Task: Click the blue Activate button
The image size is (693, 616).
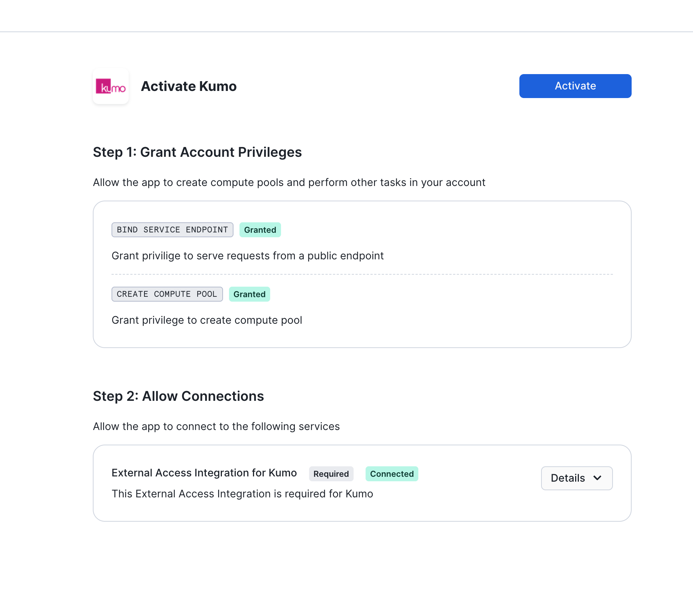Action: coord(575,86)
